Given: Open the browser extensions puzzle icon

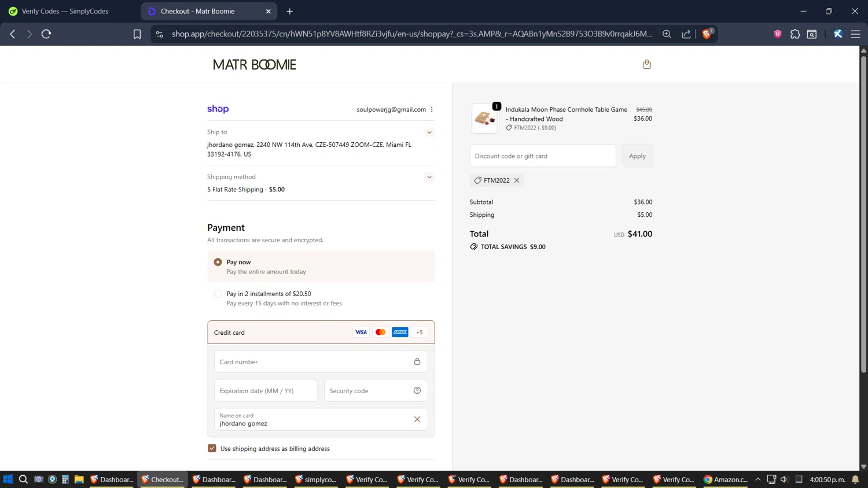Looking at the screenshot, I should click(795, 34).
